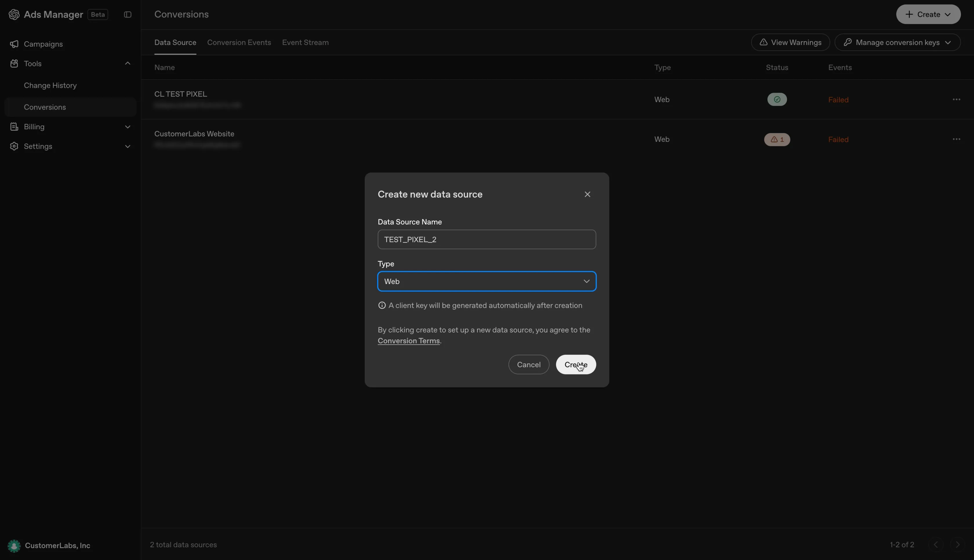Click Cancel in the dialog
Viewport: 974px width, 560px height.
tap(529, 365)
